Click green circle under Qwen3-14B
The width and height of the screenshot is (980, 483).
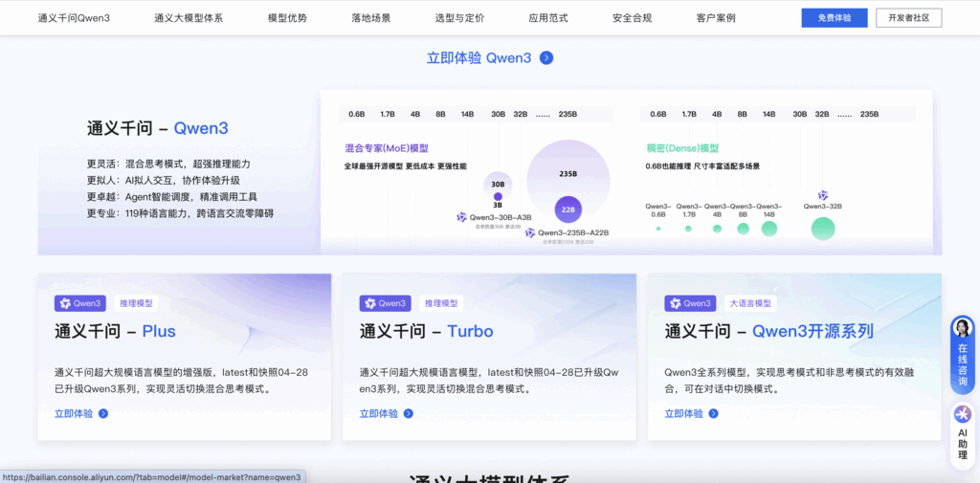click(x=769, y=229)
